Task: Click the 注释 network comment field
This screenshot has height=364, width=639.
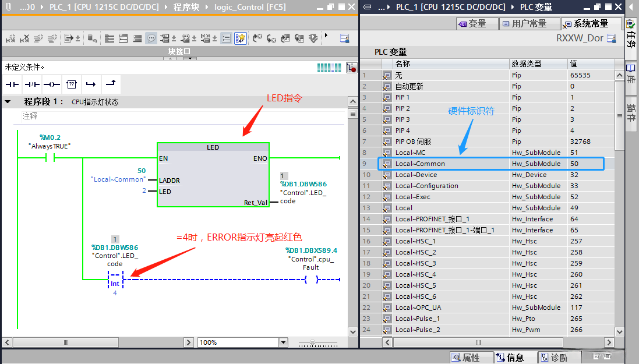Action: pos(182,116)
